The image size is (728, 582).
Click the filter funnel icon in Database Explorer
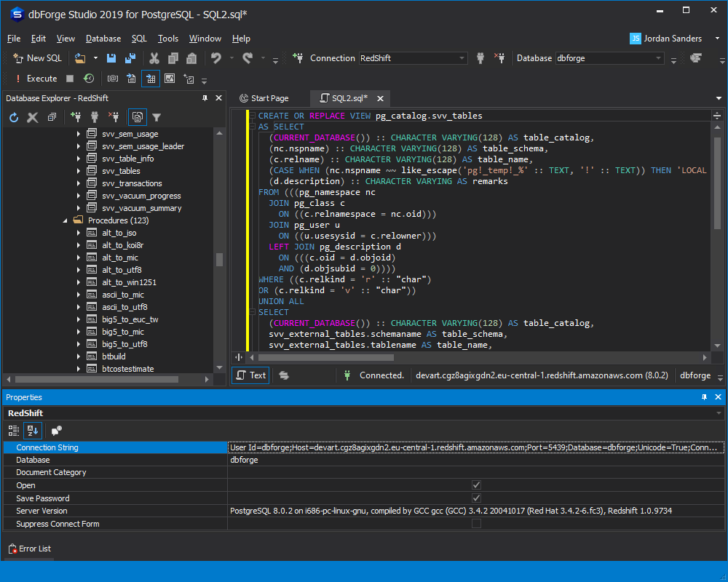[157, 117]
